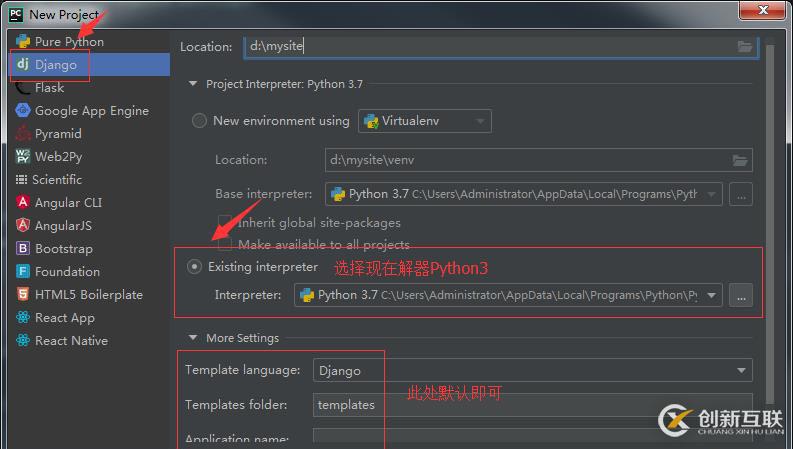The image size is (793, 449).
Task: Click ellipsis button next to Base interpreter
Action: (741, 194)
